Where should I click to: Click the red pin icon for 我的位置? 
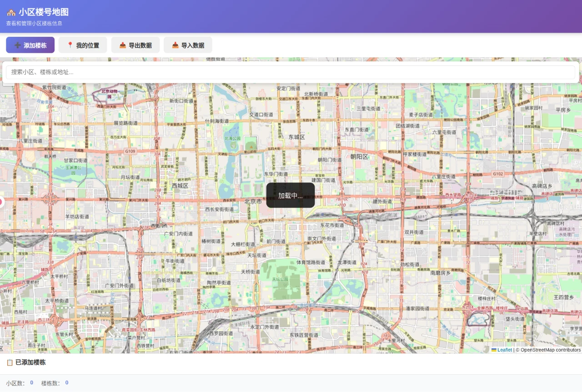point(70,45)
